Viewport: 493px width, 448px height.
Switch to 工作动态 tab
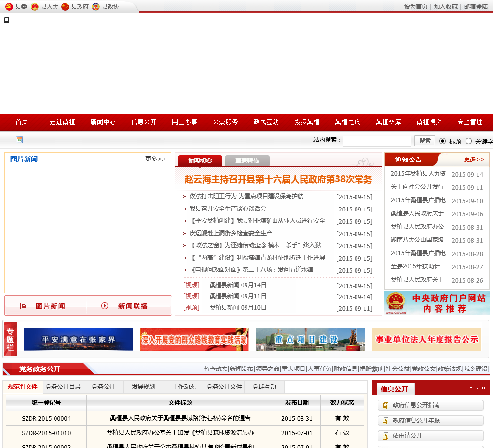point(184,387)
